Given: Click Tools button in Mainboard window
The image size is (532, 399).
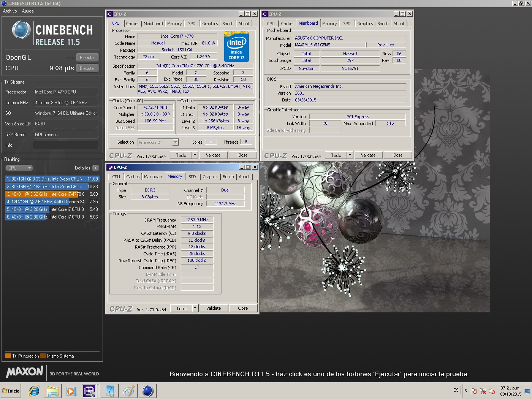Looking at the screenshot, I should pos(336,155).
